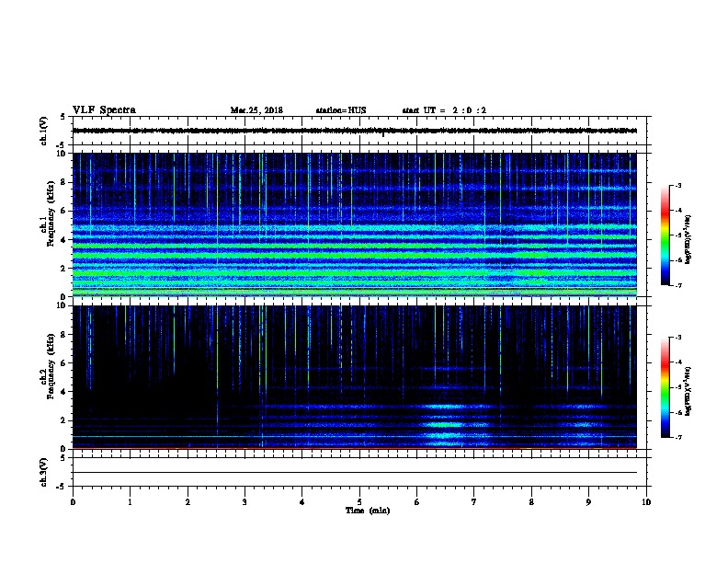Click the ch.1 "Frequency (kHz)" axis label
This screenshot has height=563, width=728.
[51, 213]
